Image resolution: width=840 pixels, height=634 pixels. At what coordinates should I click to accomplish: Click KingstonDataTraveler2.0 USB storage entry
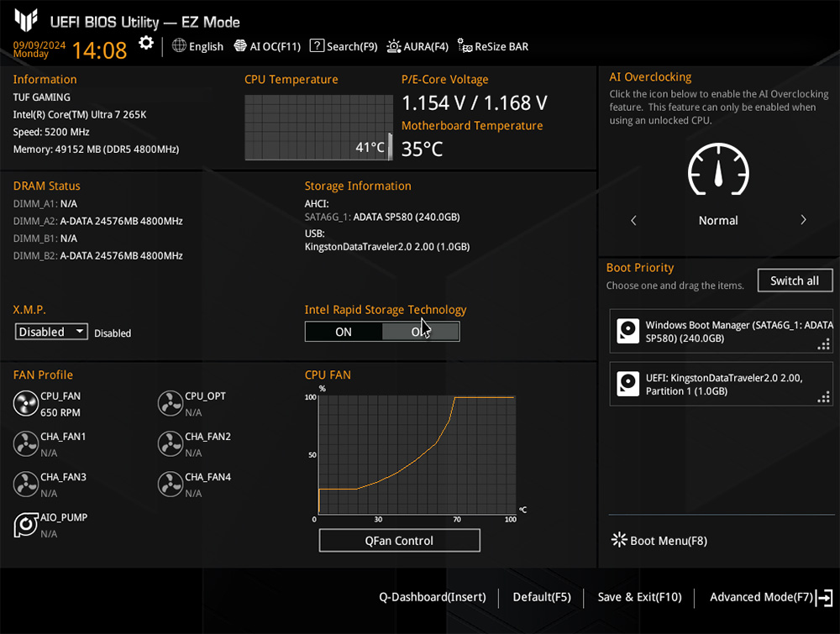387,247
